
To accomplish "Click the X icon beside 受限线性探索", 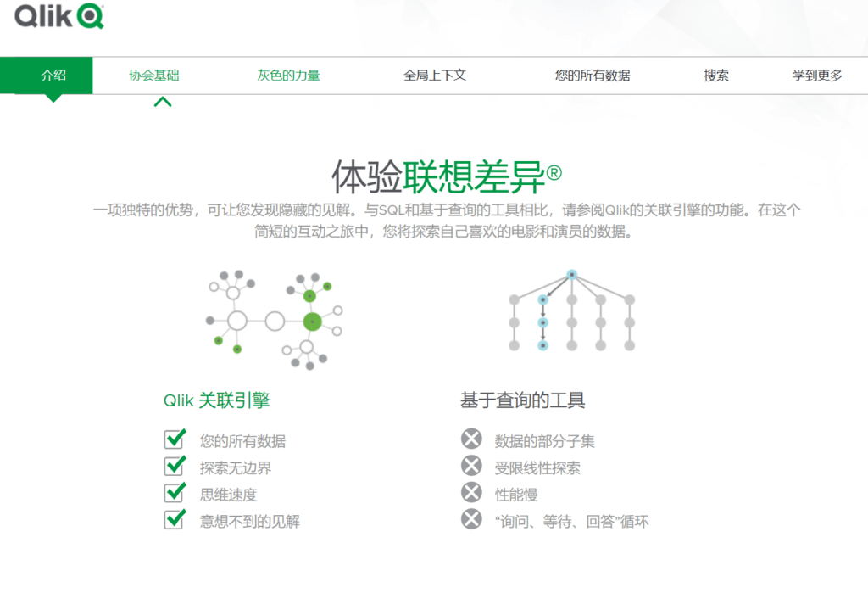I will click(x=471, y=466).
